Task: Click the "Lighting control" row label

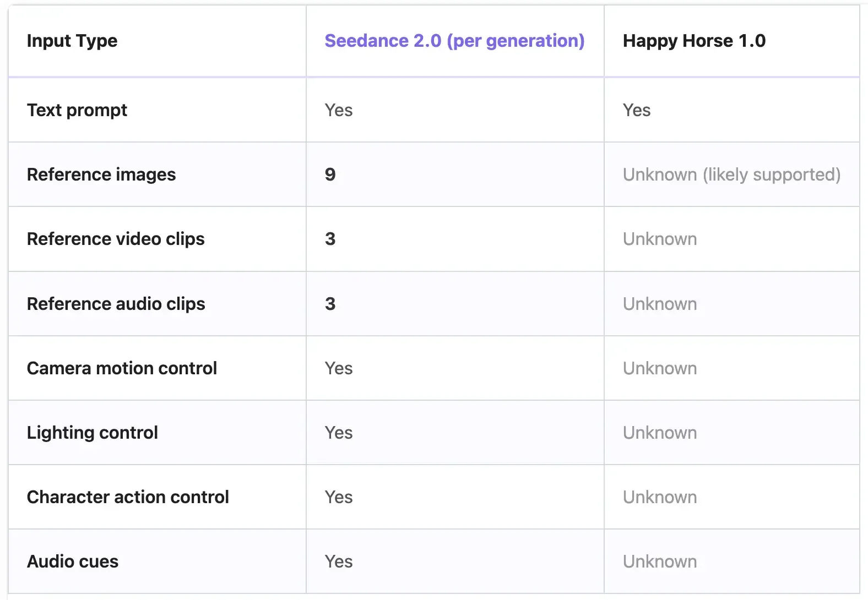Action: coord(93,433)
